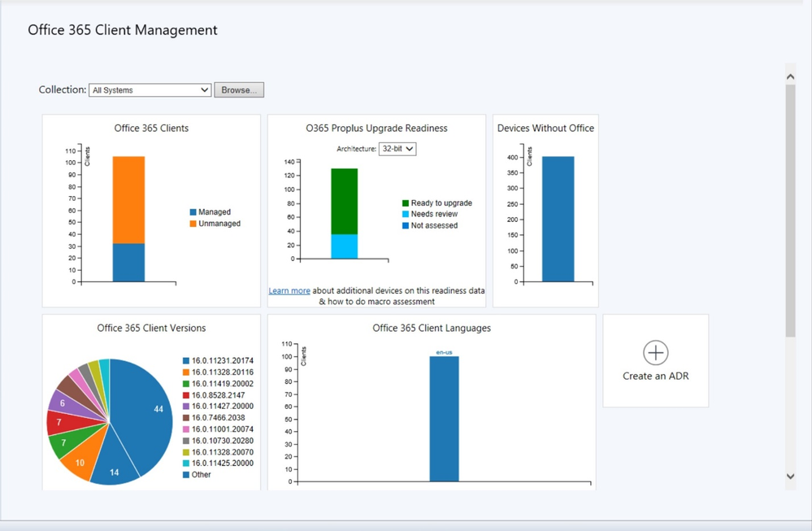Viewport: 812px width, 531px height.
Task: Click the Devices Without Office title
Action: pyautogui.click(x=546, y=128)
